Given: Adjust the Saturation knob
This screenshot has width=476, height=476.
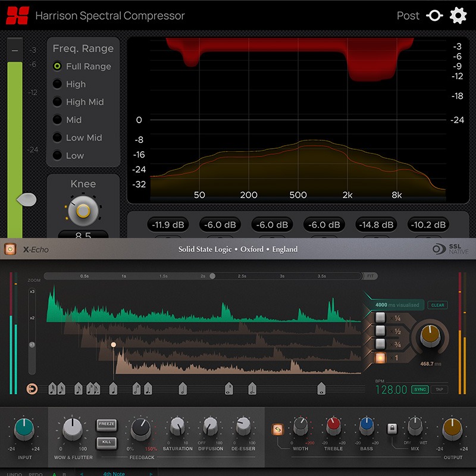Looking at the screenshot, I should pyautogui.click(x=177, y=427).
